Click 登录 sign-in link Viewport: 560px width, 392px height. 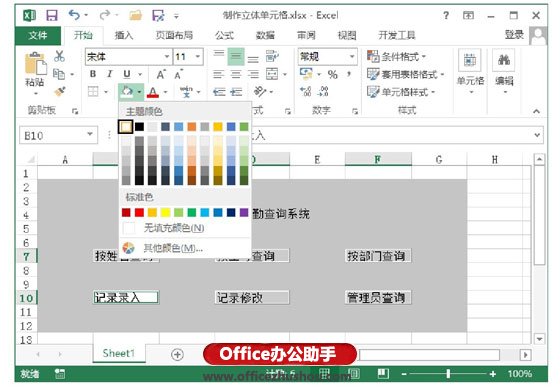(x=514, y=35)
